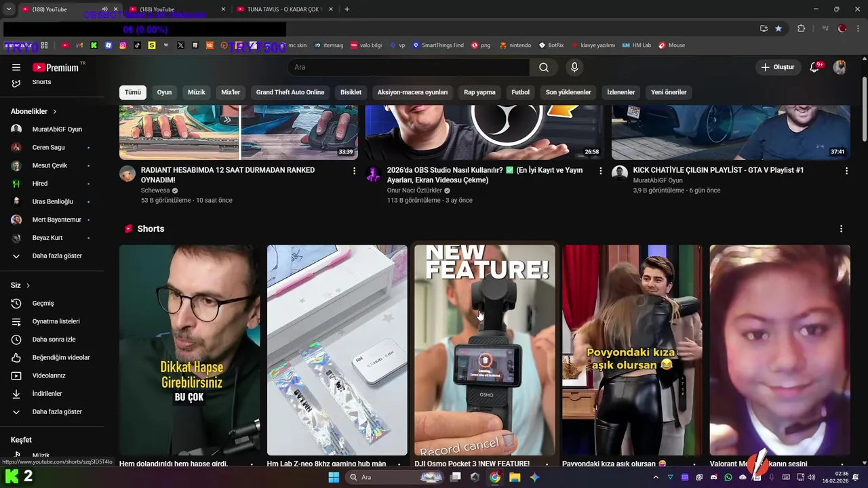Click the search magnifier button

tap(544, 67)
